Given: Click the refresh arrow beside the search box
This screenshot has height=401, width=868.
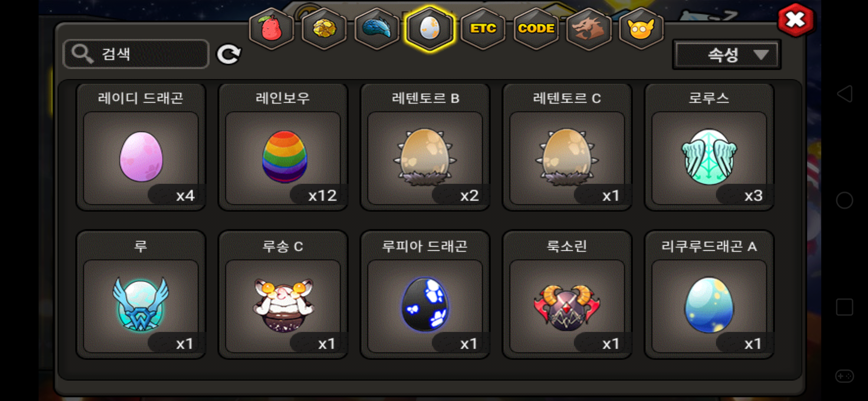Looking at the screenshot, I should (x=229, y=55).
